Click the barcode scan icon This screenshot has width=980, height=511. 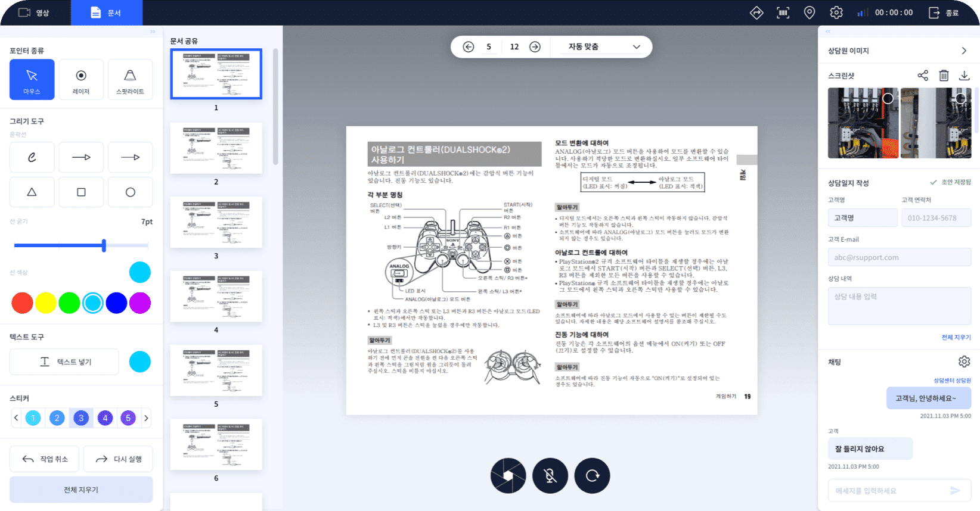point(783,13)
